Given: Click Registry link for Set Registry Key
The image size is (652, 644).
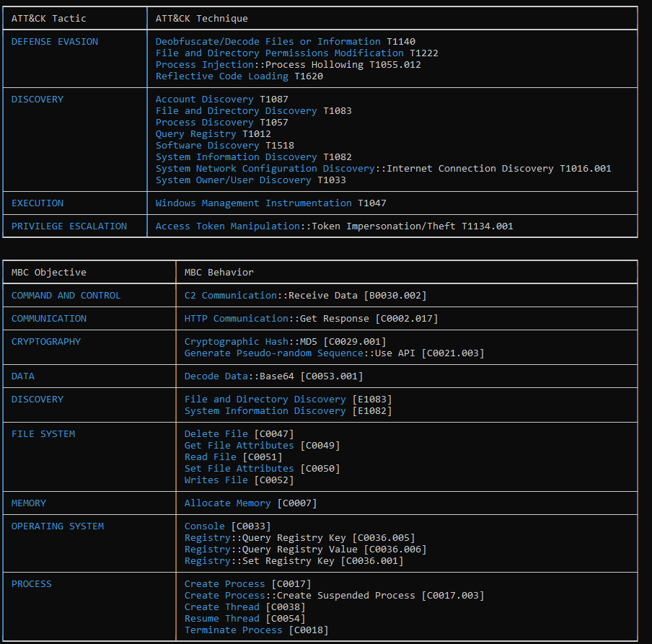Looking at the screenshot, I should point(207,561).
